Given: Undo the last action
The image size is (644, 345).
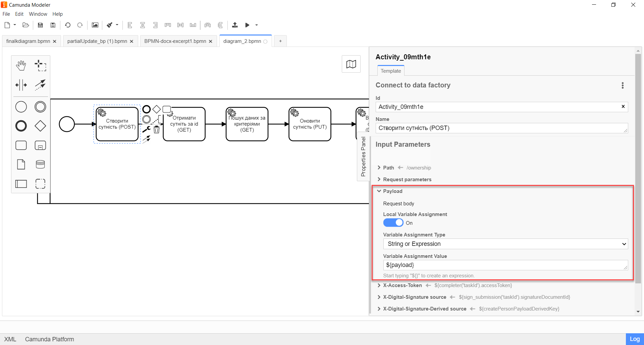Looking at the screenshot, I should (x=68, y=25).
